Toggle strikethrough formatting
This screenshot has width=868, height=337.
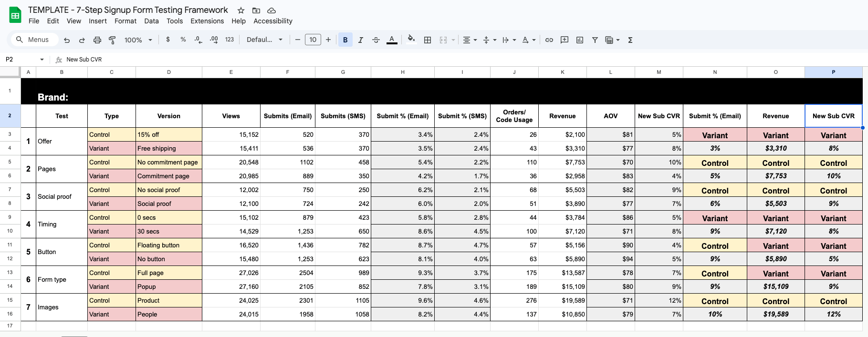(x=376, y=40)
